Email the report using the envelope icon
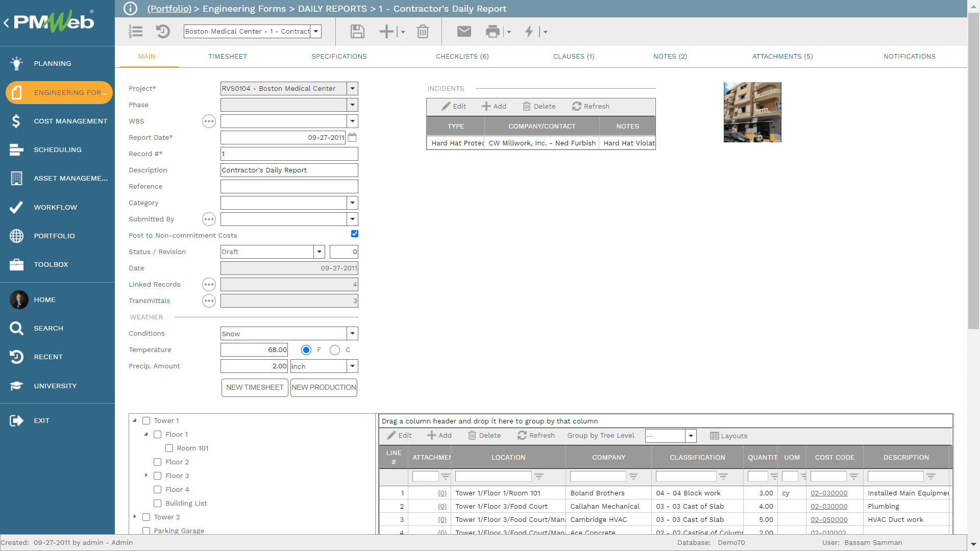The image size is (980, 551). (x=464, y=31)
